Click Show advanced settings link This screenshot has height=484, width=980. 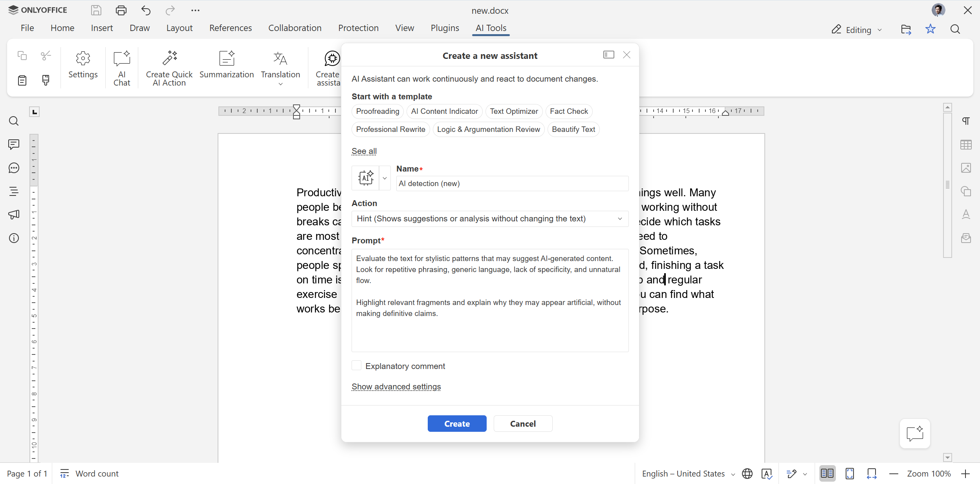(x=396, y=387)
